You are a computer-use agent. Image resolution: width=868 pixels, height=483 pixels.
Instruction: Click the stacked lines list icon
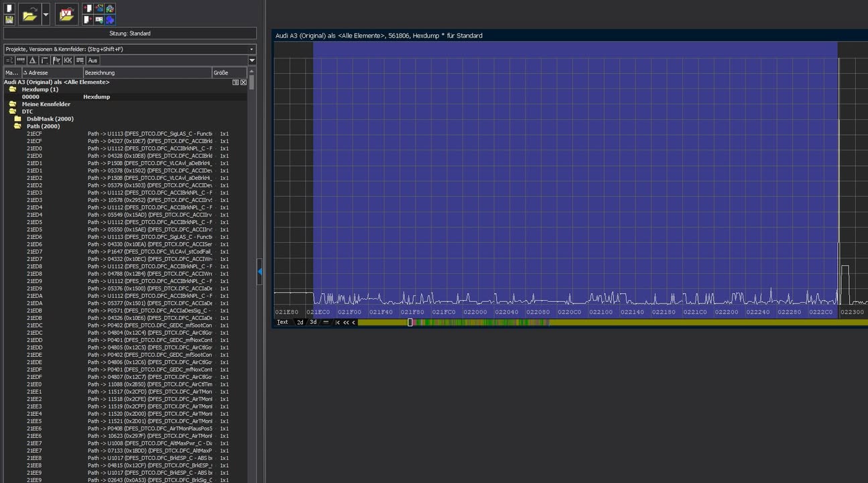[80, 60]
